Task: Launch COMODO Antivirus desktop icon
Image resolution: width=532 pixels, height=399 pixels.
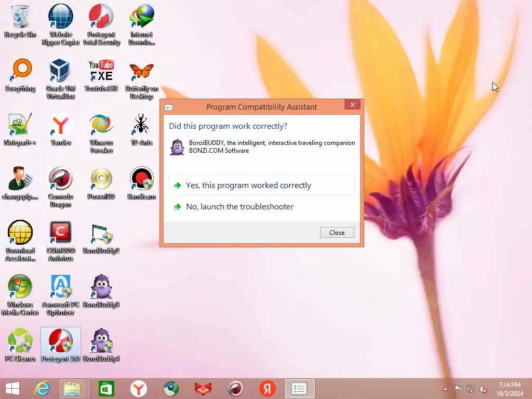Action: coord(60,241)
